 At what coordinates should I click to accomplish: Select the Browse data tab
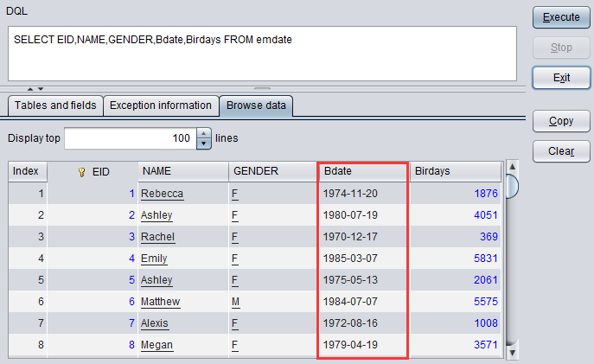[256, 106]
